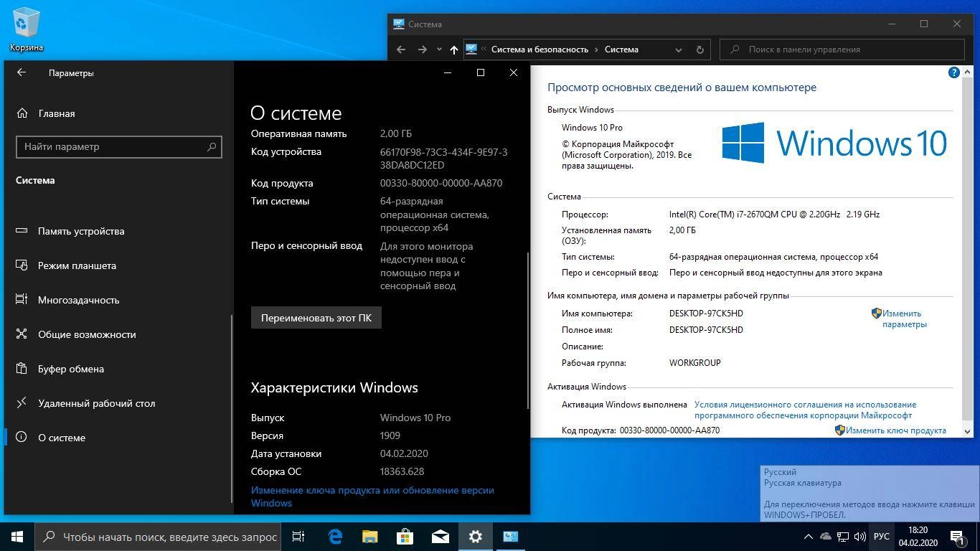Select О системе in the sidebar
The width and height of the screenshot is (980, 551).
[x=51, y=438]
